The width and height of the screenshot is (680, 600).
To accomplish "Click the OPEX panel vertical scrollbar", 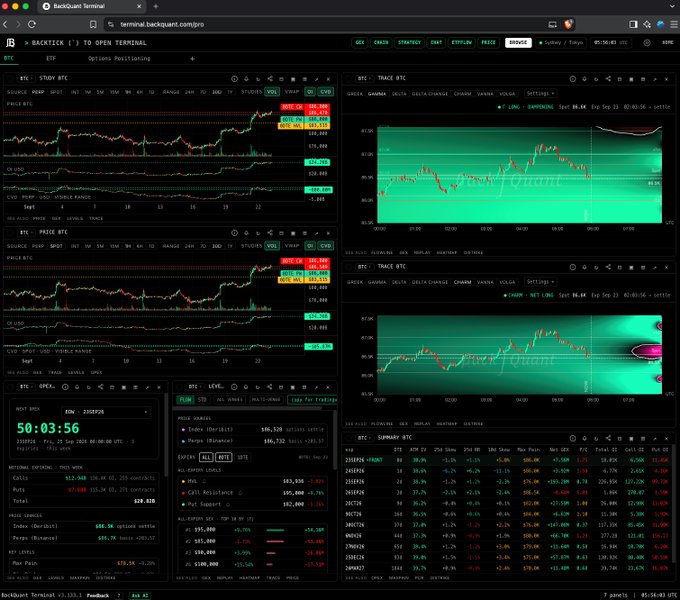I will tap(166, 434).
